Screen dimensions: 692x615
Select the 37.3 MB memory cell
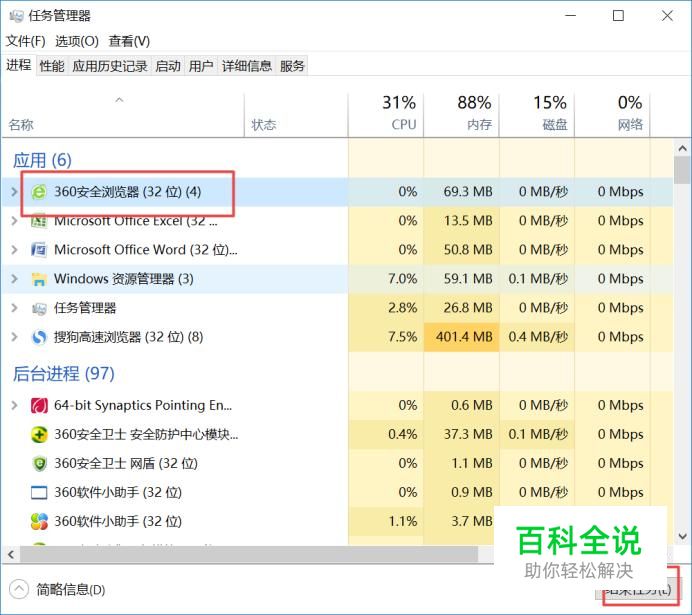[x=462, y=435]
